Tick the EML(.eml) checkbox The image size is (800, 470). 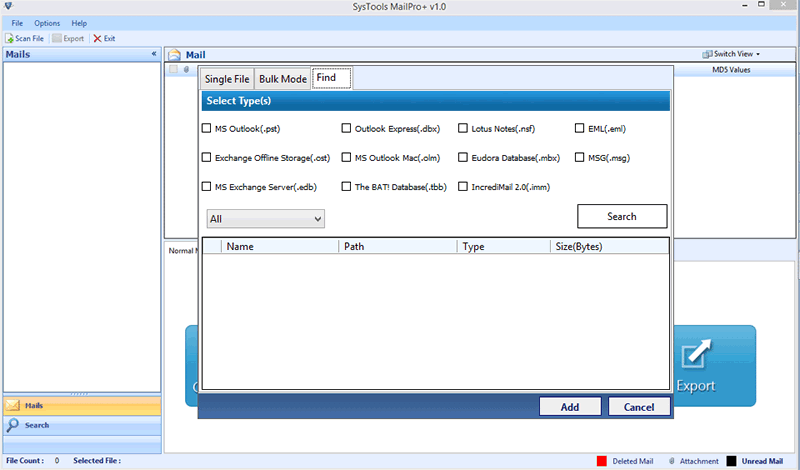pyautogui.click(x=579, y=128)
